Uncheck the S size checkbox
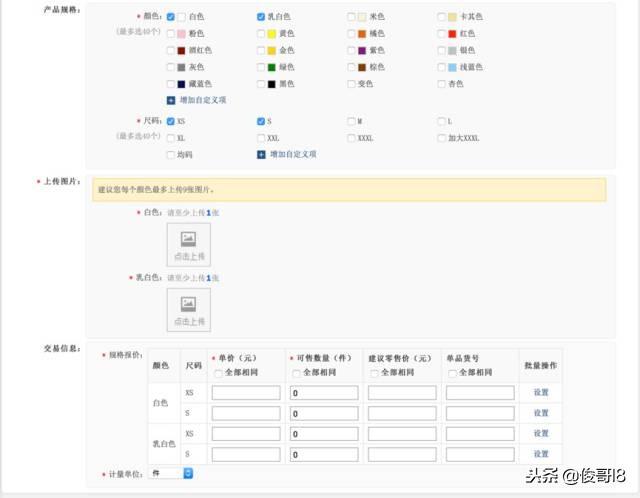This screenshot has height=498, width=640. tap(261, 121)
